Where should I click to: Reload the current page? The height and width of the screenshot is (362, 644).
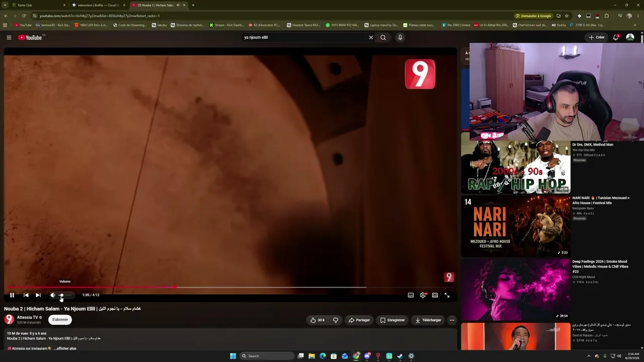[x=25, y=16]
